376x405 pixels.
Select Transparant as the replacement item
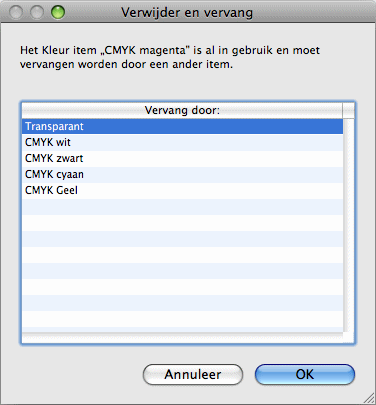pyautogui.click(x=182, y=127)
